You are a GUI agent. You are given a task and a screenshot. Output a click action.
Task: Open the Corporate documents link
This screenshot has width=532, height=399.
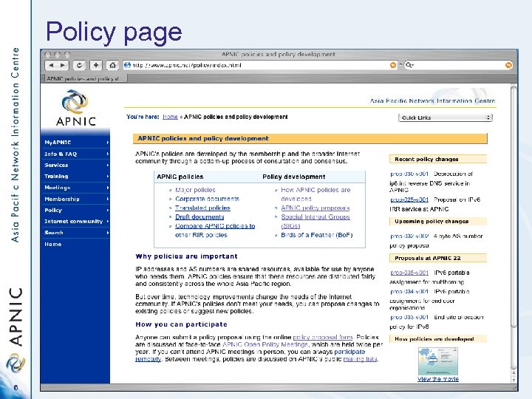pos(207,199)
